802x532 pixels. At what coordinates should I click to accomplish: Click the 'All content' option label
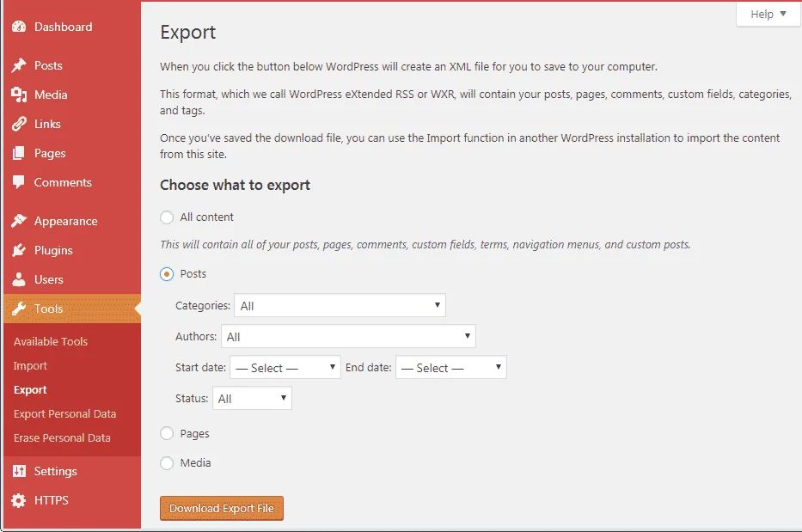click(206, 217)
